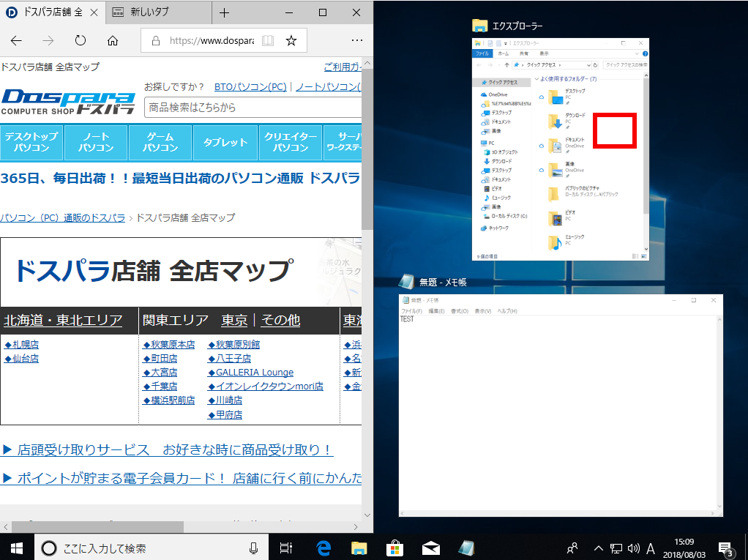Switch to reading view icon

click(x=268, y=41)
